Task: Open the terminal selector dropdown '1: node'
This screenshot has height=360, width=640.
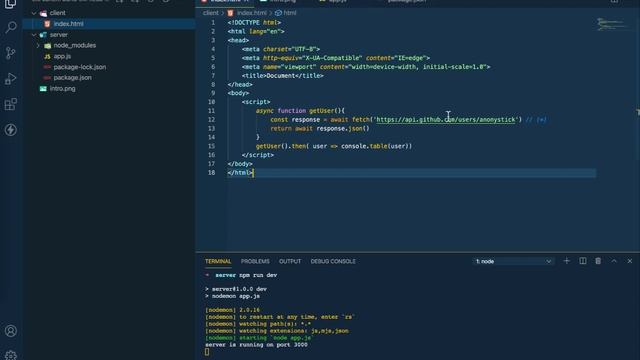Action: (x=513, y=261)
